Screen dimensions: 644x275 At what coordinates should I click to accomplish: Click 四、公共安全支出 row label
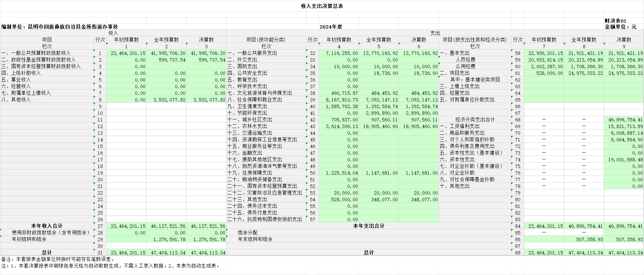247,73
